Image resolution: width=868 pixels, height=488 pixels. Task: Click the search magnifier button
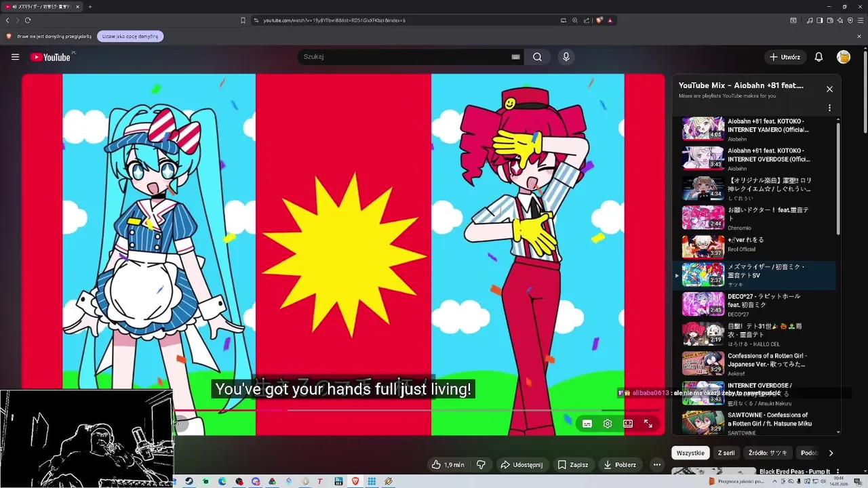(537, 57)
